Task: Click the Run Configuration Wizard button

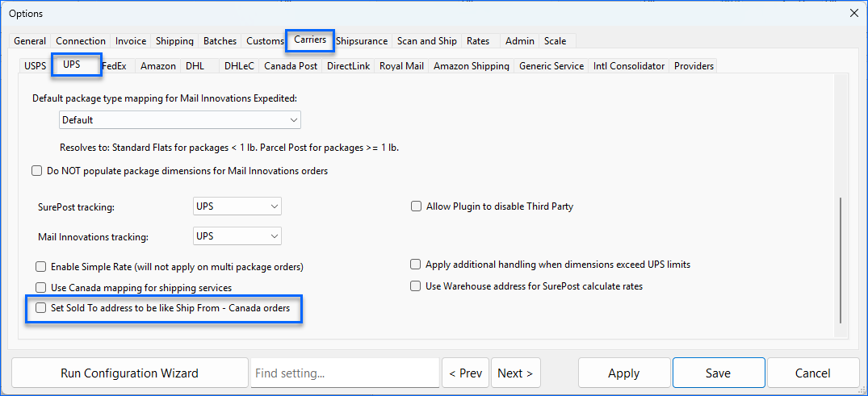Action: tap(129, 373)
